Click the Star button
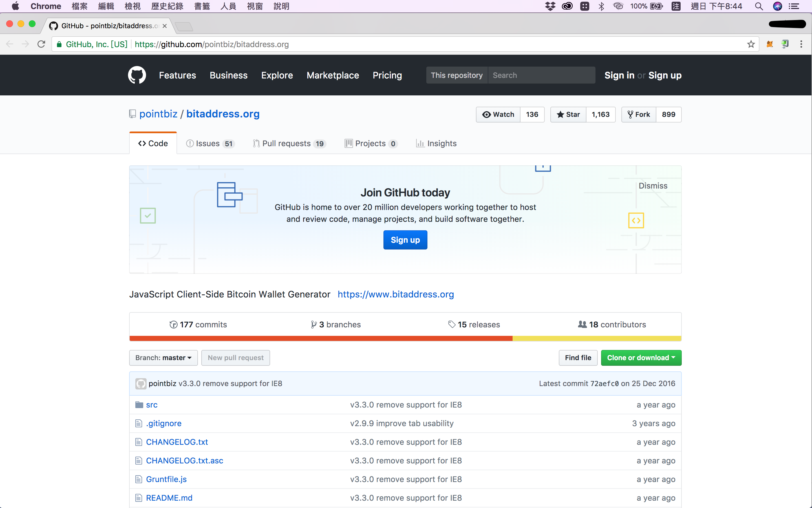This screenshot has width=812, height=508. (568, 115)
